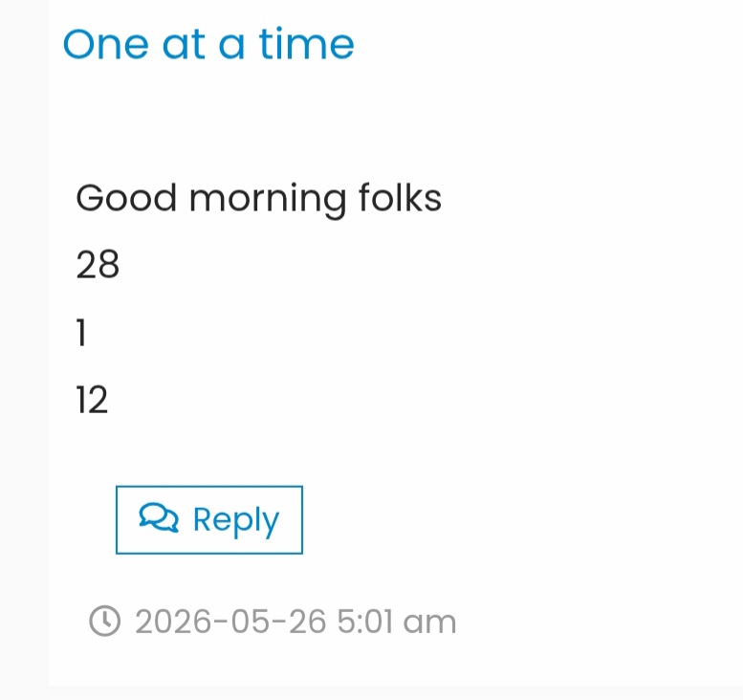Viewport: 743px width, 700px height.
Task: Click the word "at" in the title
Action: (184, 46)
